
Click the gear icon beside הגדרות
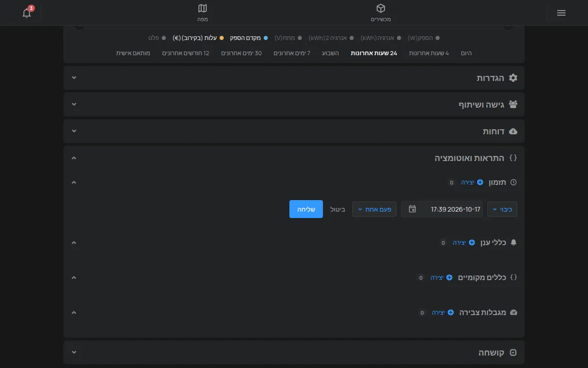(x=513, y=78)
